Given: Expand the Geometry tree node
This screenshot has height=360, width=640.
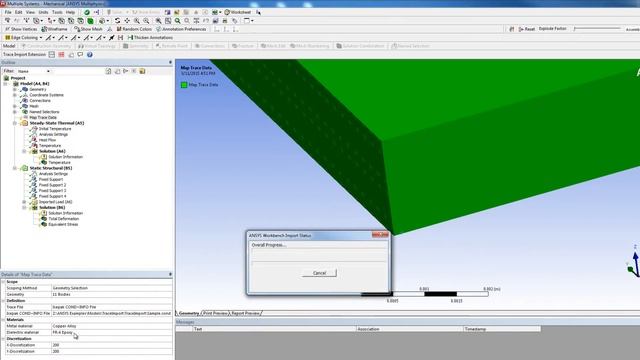Looking at the screenshot, I should pyautogui.click(x=15, y=89).
